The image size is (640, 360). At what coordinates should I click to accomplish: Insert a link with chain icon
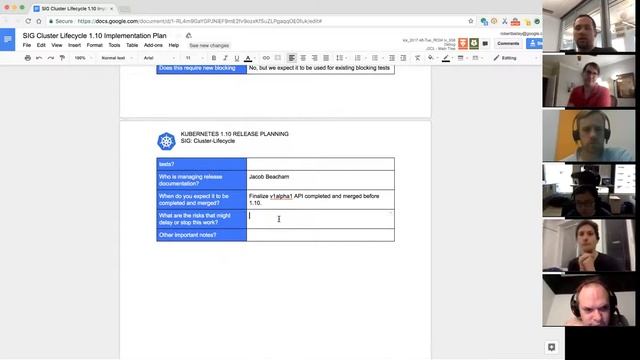click(266, 58)
